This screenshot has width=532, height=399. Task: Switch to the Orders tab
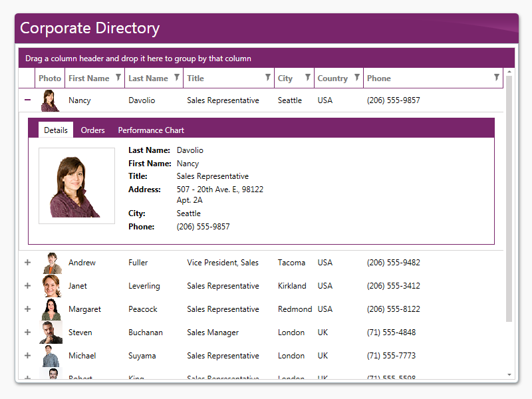click(92, 130)
